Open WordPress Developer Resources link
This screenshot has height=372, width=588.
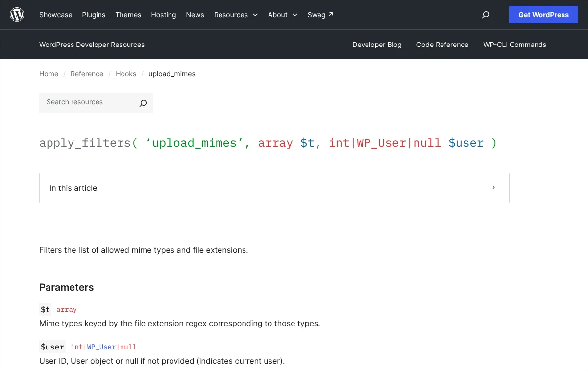pyautogui.click(x=92, y=45)
